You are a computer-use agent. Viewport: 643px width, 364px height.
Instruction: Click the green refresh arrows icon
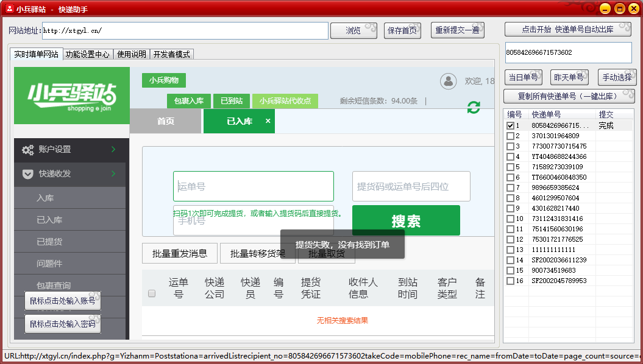tap(474, 107)
